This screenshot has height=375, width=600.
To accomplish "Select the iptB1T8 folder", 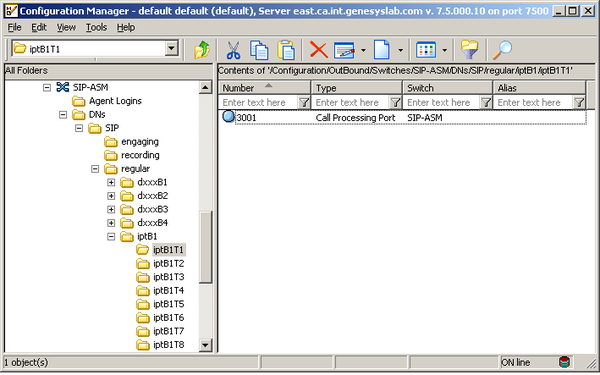I will [x=168, y=345].
